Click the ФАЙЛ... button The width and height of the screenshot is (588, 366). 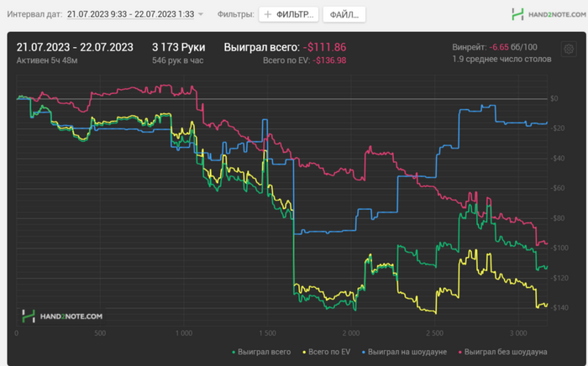(x=344, y=14)
